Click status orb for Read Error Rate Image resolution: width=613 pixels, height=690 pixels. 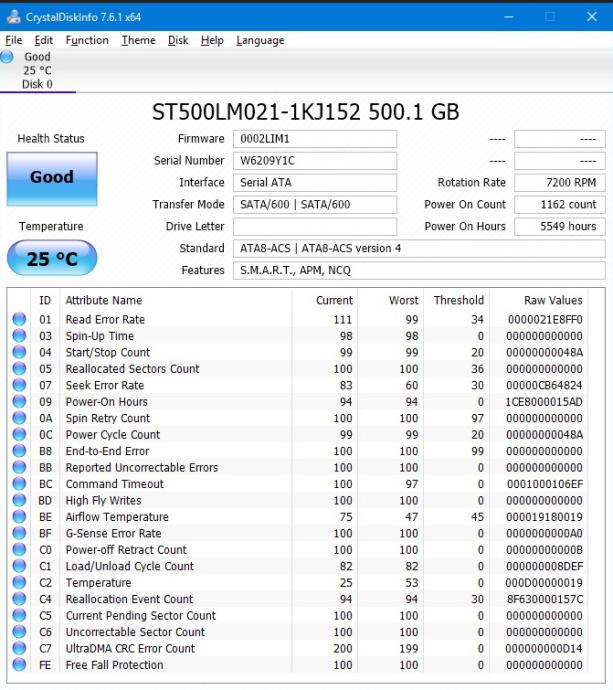(19, 319)
